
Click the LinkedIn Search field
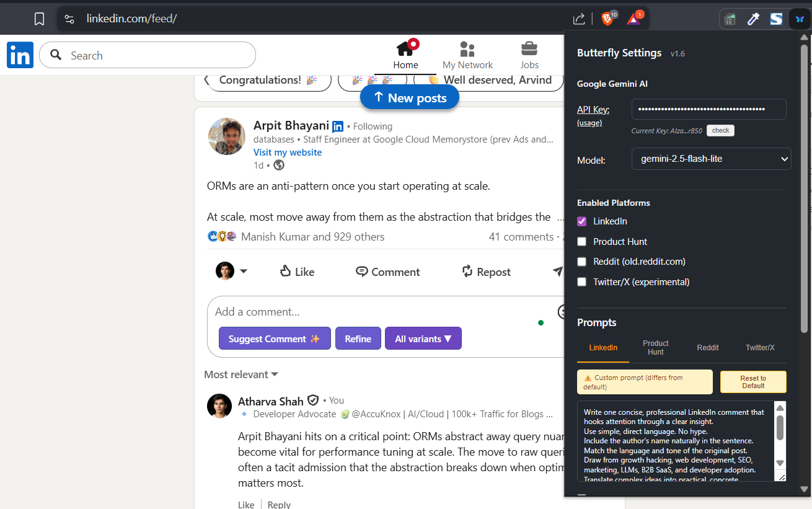click(x=148, y=55)
